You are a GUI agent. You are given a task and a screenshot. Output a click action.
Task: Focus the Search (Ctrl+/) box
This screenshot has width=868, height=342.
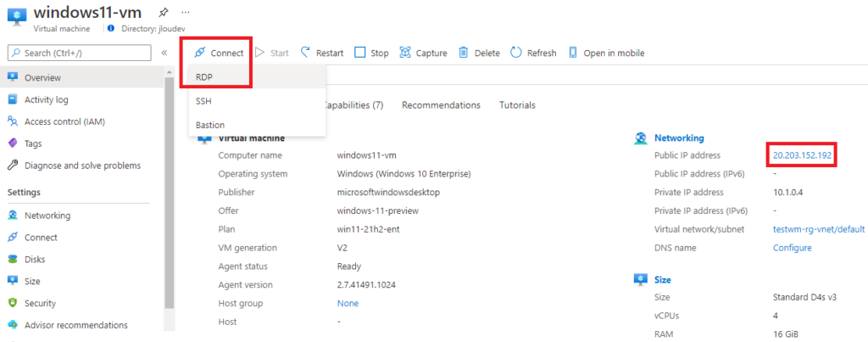point(79,53)
